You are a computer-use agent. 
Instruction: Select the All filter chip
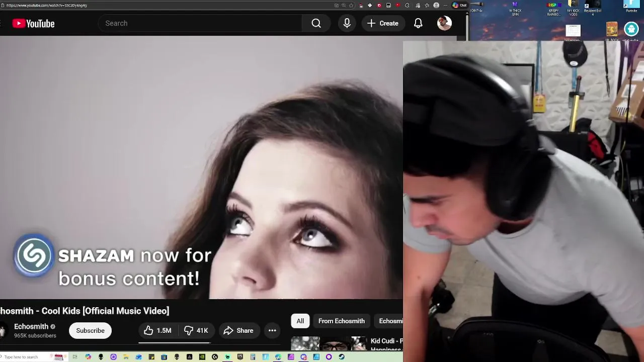(300, 321)
